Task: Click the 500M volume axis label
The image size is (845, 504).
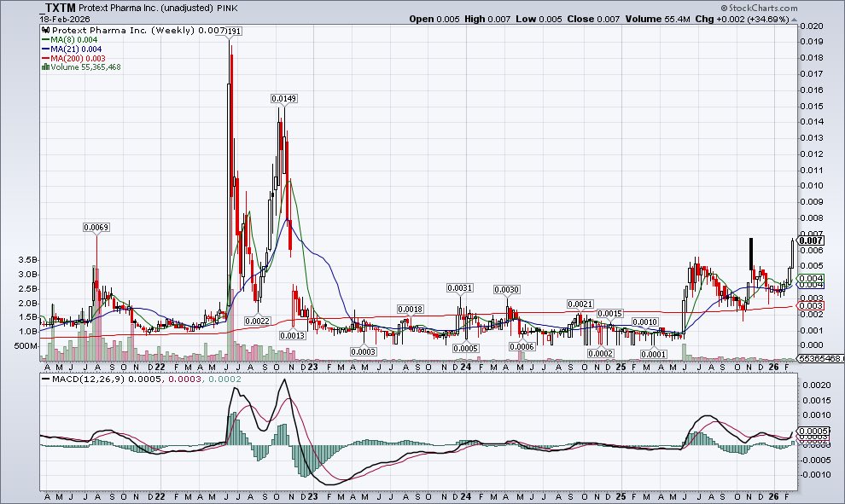Action: point(26,345)
